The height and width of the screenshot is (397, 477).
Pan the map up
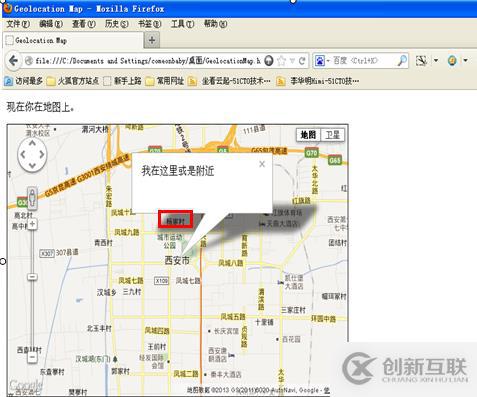click(x=32, y=144)
